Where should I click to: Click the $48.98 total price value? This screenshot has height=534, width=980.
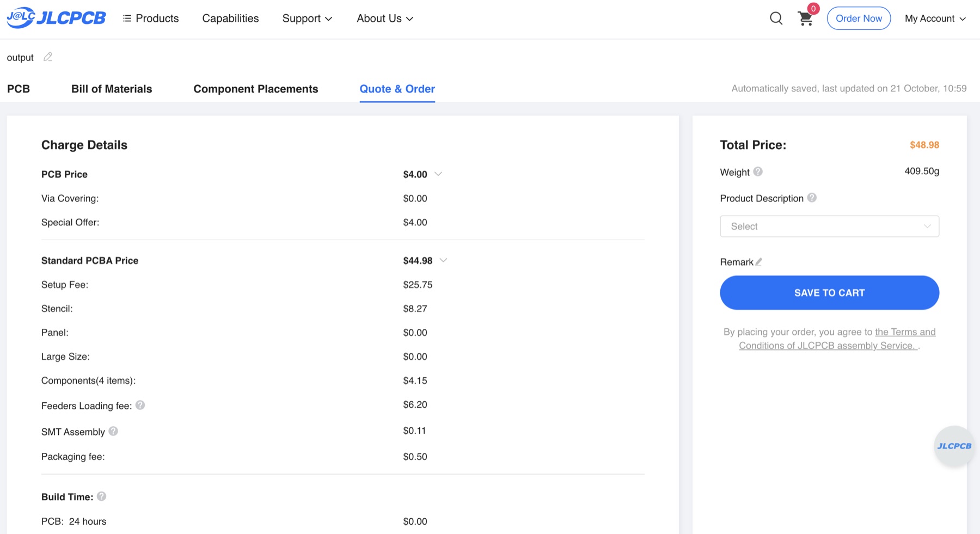pos(924,145)
